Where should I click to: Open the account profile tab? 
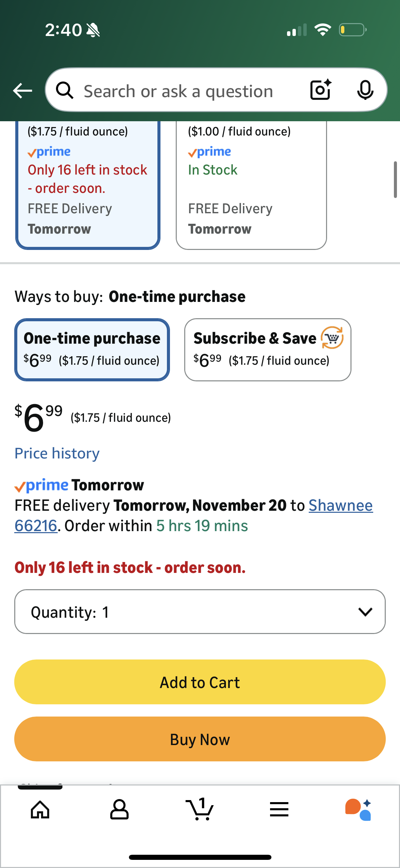119,810
